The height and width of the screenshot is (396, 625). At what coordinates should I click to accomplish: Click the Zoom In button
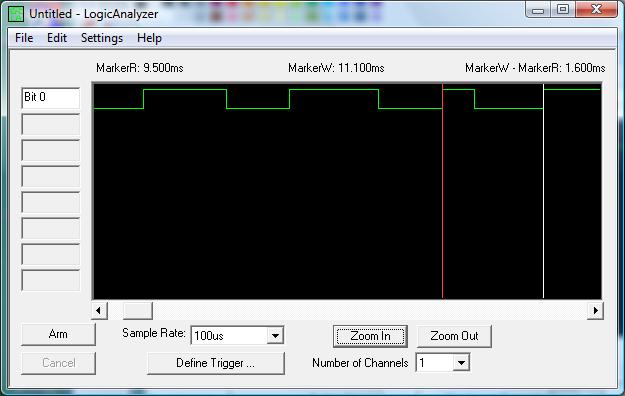(370, 336)
